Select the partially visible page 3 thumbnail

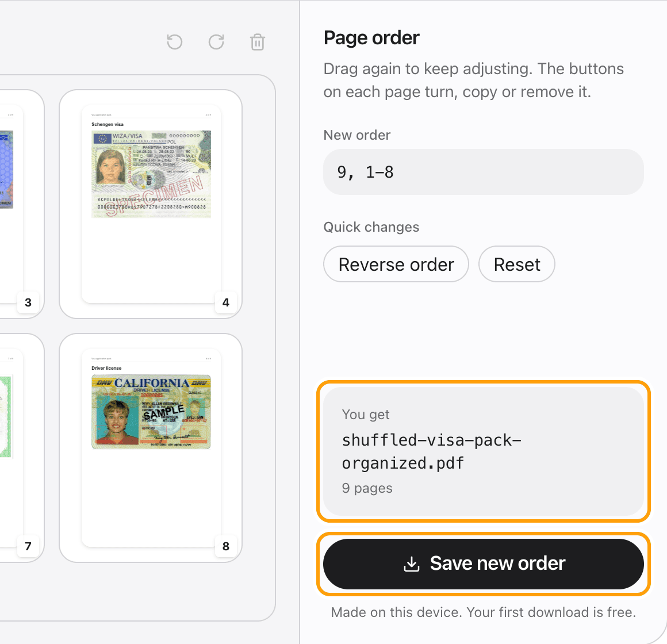(x=21, y=204)
